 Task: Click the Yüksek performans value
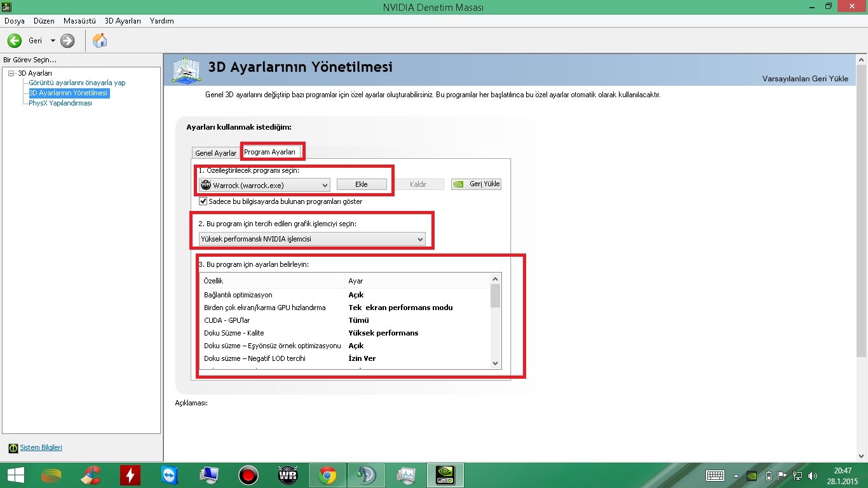click(383, 333)
